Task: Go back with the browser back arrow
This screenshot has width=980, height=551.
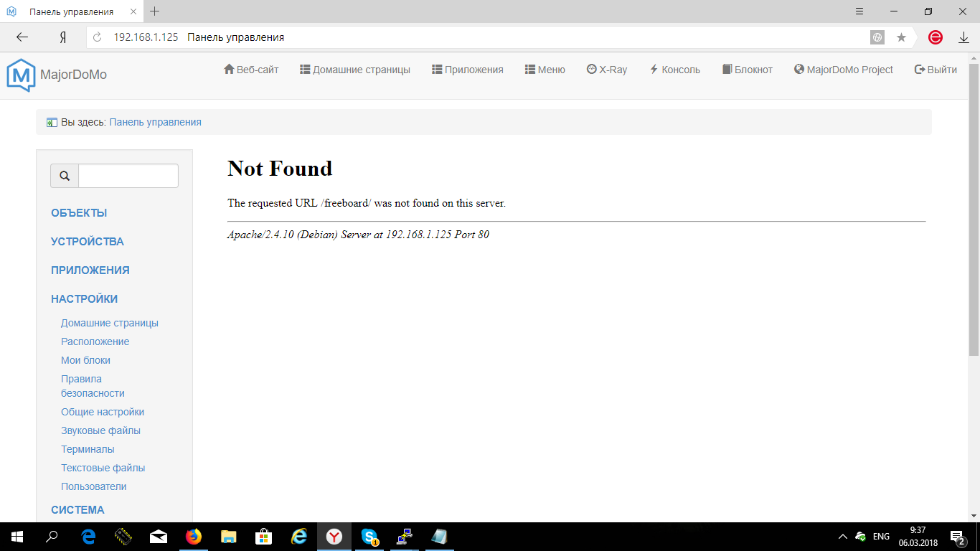Action: coord(22,37)
